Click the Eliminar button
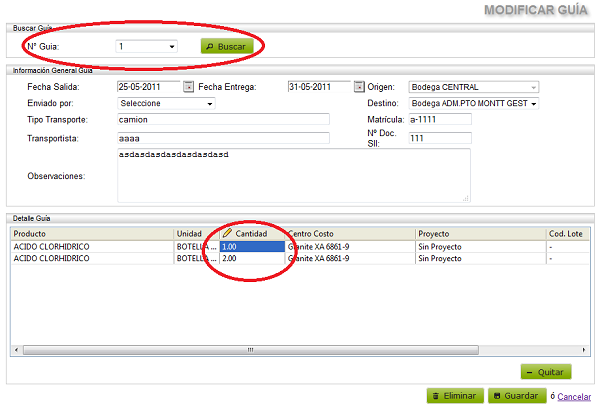The width and height of the screenshot is (600, 411). 455,396
